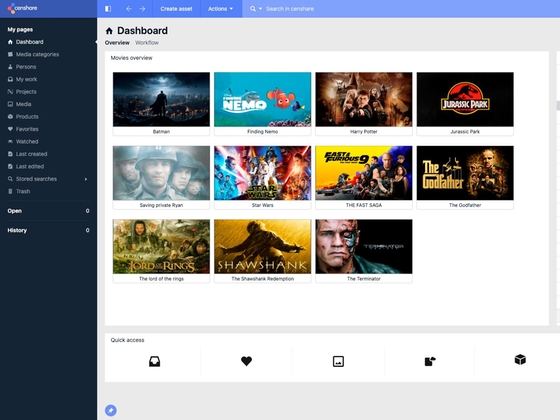Open the My work page label
The height and width of the screenshot is (420, 560).
click(26, 79)
